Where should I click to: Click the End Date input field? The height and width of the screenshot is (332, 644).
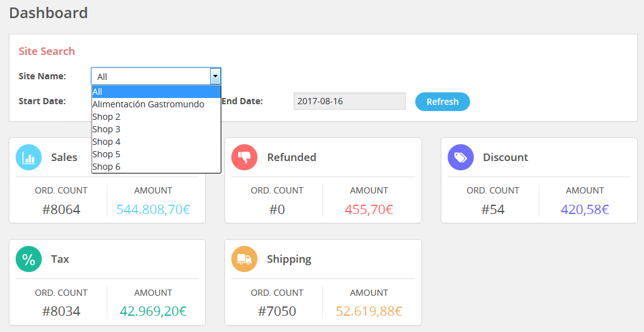[x=349, y=101]
